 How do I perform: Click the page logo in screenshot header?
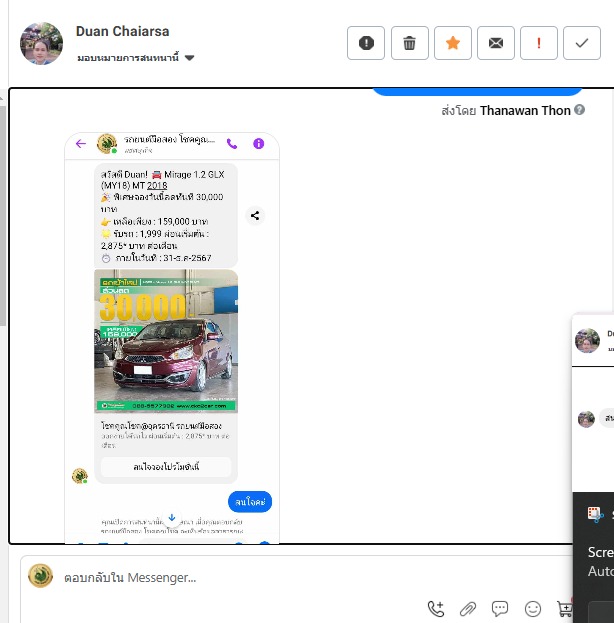[107, 144]
